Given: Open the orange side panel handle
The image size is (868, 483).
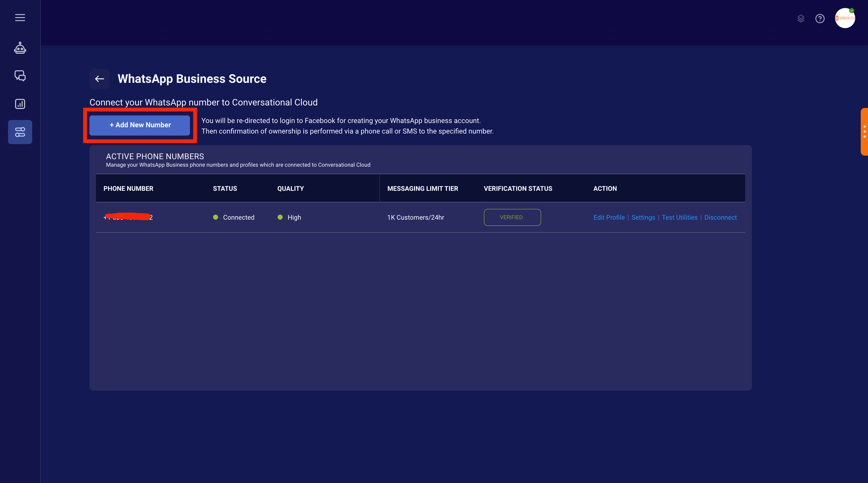Looking at the screenshot, I should pos(864,132).
